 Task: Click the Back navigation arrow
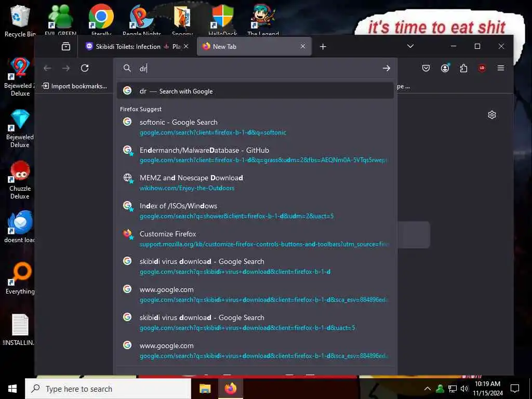point(47,68)
